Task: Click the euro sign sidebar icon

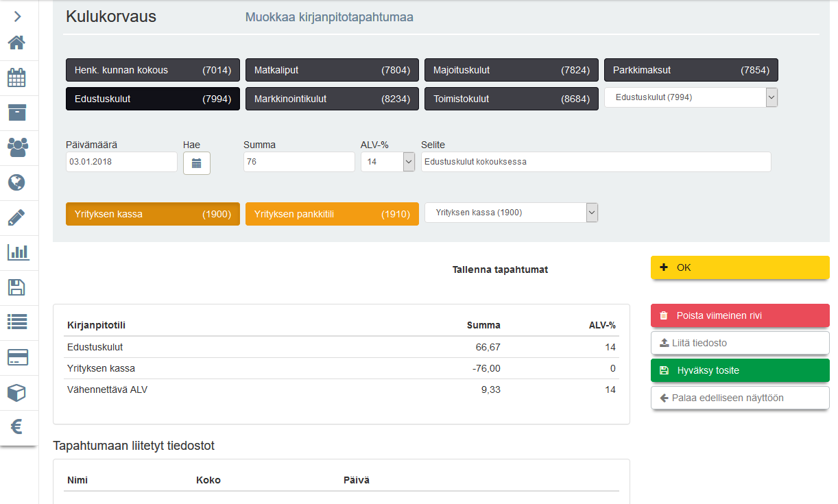Action: click(x=17, y=427)
